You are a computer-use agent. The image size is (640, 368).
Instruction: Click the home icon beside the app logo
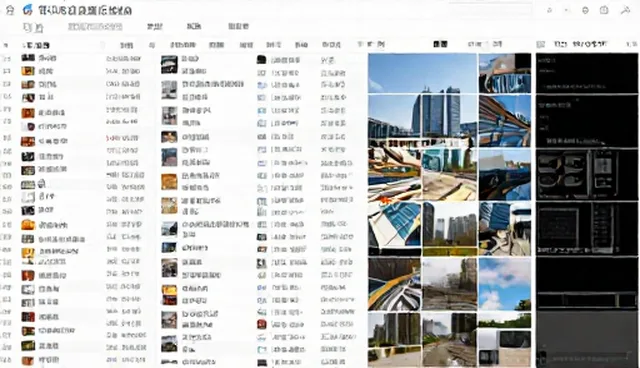coord(9,10)
